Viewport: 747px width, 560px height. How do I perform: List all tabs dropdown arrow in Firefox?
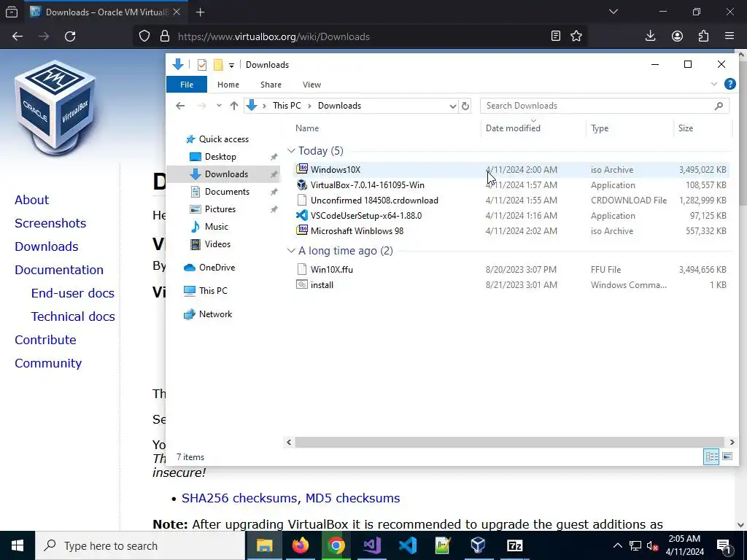point(614,12)
